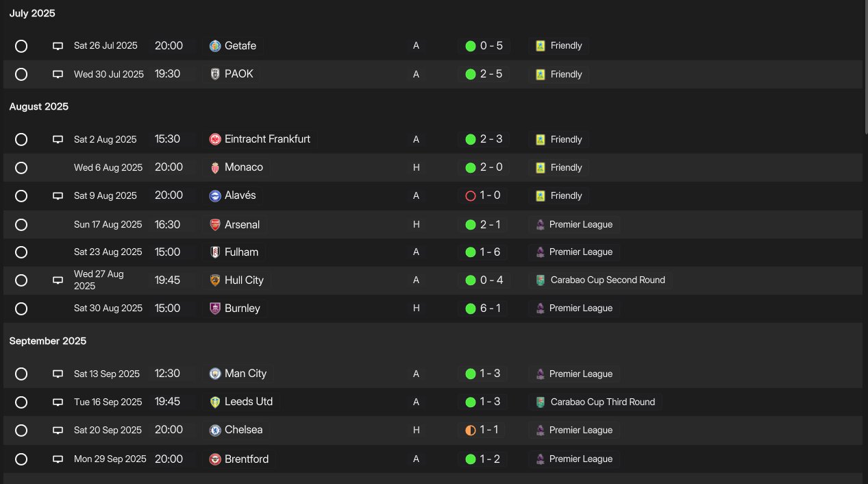The height and width of the screenshot is (484, 868).
Task: Open the Leeds Utd team link
Action: coord(248,402)
